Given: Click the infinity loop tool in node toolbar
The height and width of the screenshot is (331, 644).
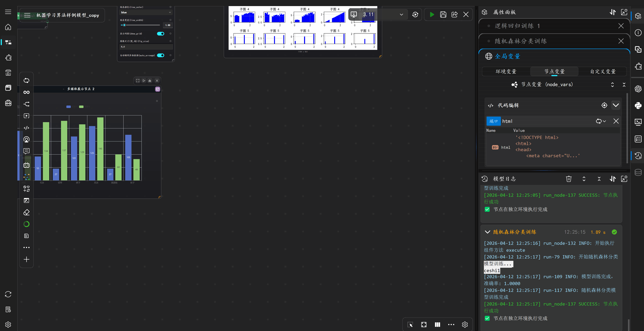Looking at the screenshot, I should pyautogui.click(x=26, y=92).
